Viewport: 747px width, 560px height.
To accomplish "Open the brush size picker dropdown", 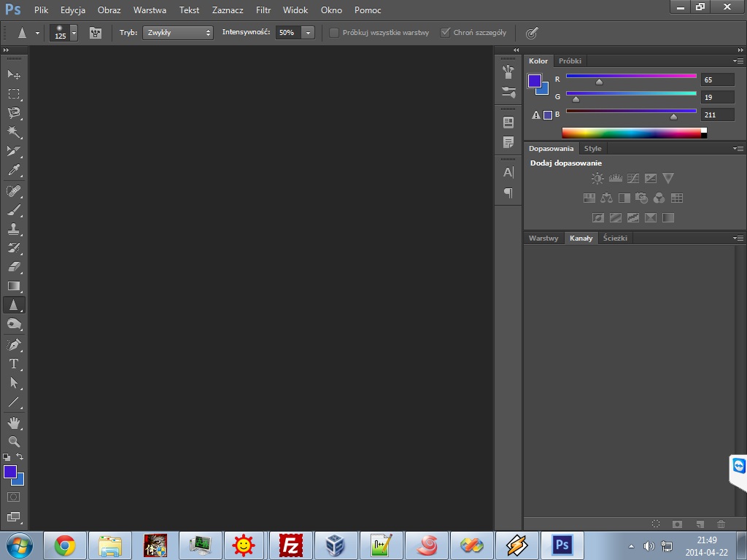I will pos(74,33).
